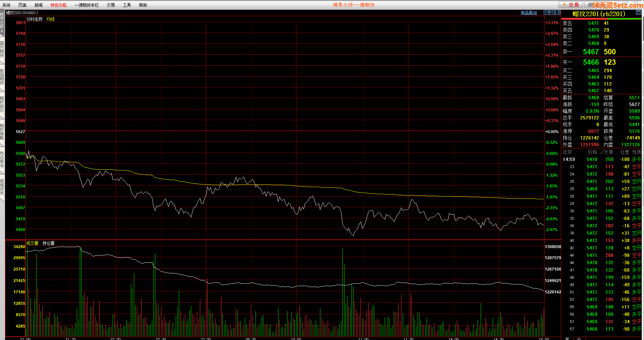Click 买五 price 5462
Image resolution: width=644 pixels, height=340 pixels.
coord(593,91)
